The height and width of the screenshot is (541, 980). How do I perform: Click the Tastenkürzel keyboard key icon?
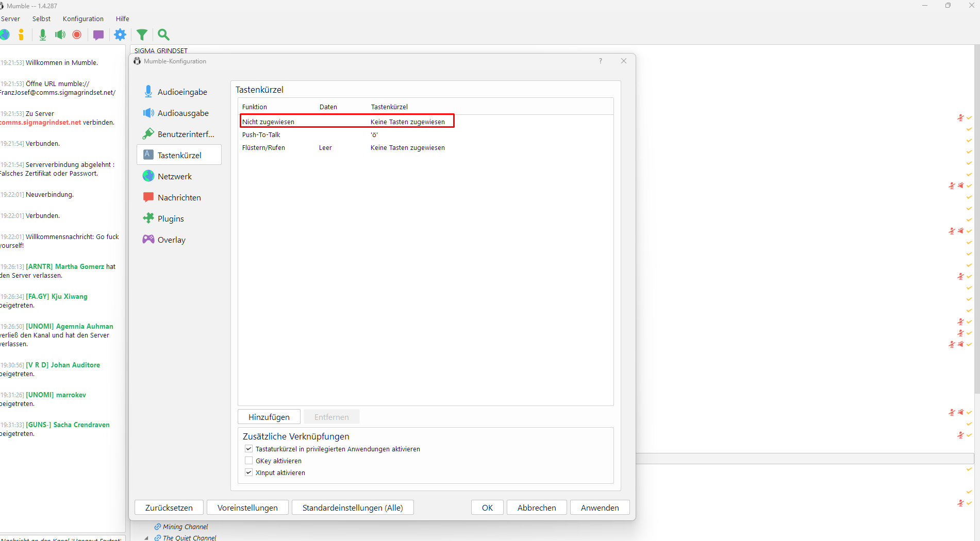pyautogui.click(x=148, y=155)
